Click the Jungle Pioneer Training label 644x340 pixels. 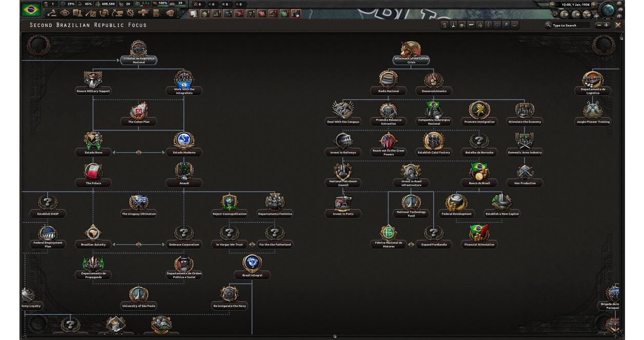pyautogui.click(x=593, y=122)
